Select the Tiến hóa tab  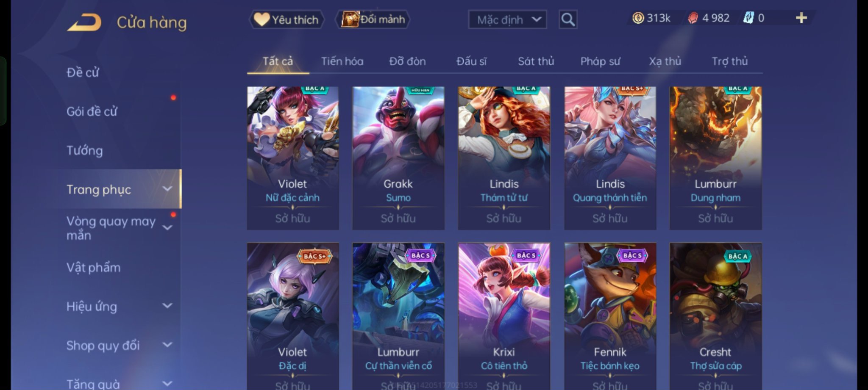click(x=342, y=61)
